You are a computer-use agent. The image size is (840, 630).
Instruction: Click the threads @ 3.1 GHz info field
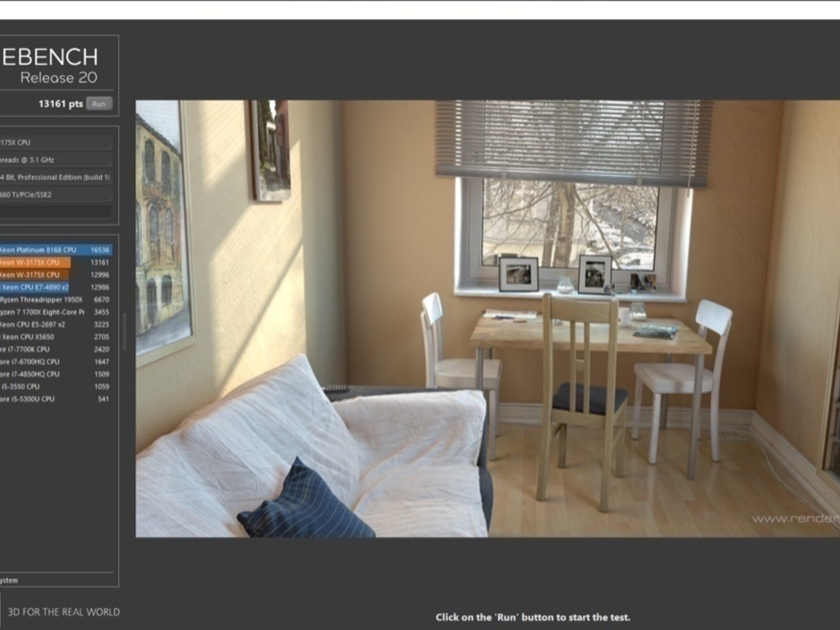55,160
